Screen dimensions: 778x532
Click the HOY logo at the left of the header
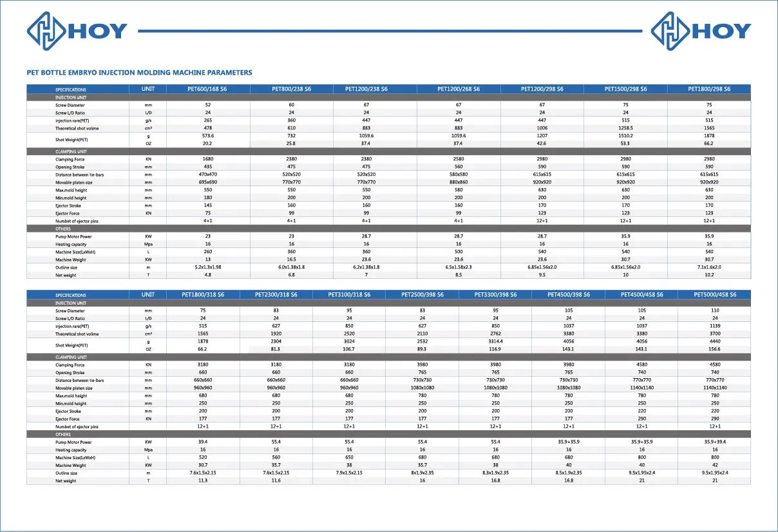(x=77, y=31)
